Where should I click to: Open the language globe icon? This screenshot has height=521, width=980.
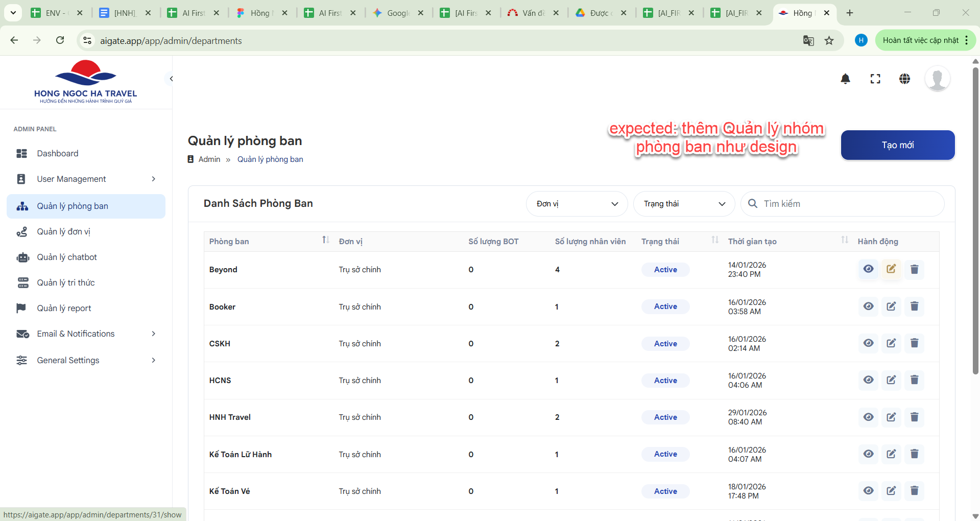[904, 79]
